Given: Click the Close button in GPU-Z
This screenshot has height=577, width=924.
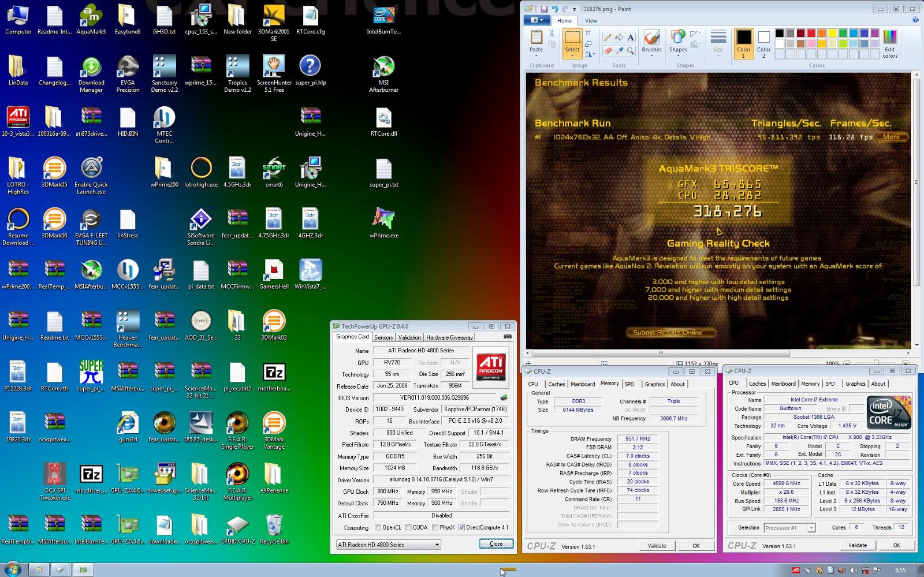Looking at the screenshot, I should click(x=496, y=544).
